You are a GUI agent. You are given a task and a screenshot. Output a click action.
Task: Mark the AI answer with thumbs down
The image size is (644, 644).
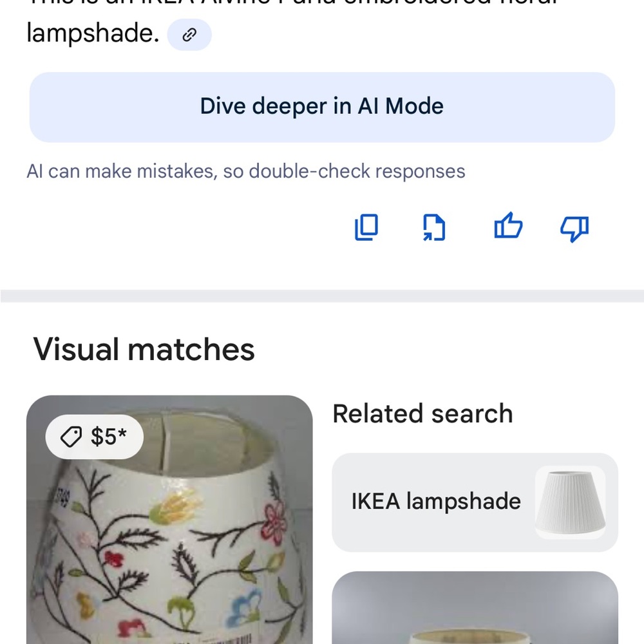coord(574,229)
